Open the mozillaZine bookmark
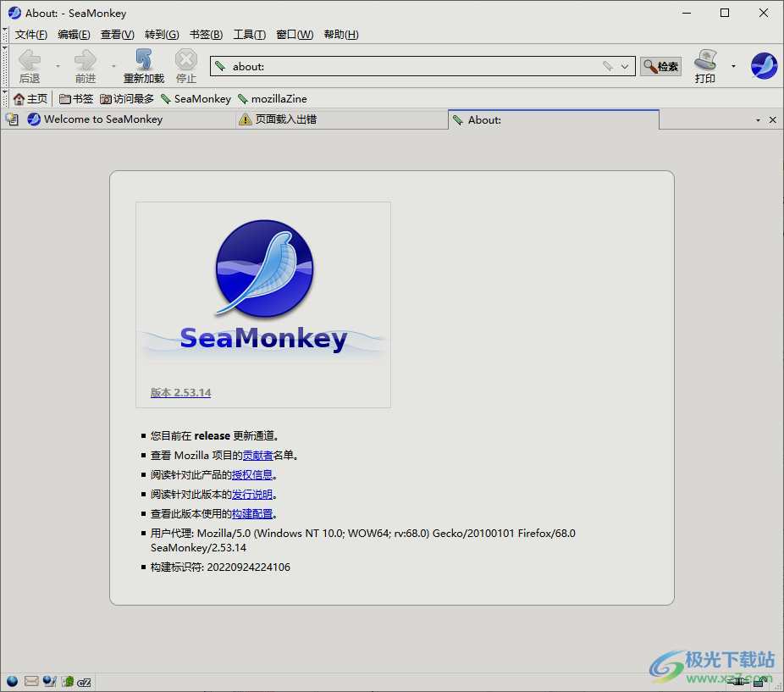Screen dimensions: 784x692 click(x=273, y=99)
